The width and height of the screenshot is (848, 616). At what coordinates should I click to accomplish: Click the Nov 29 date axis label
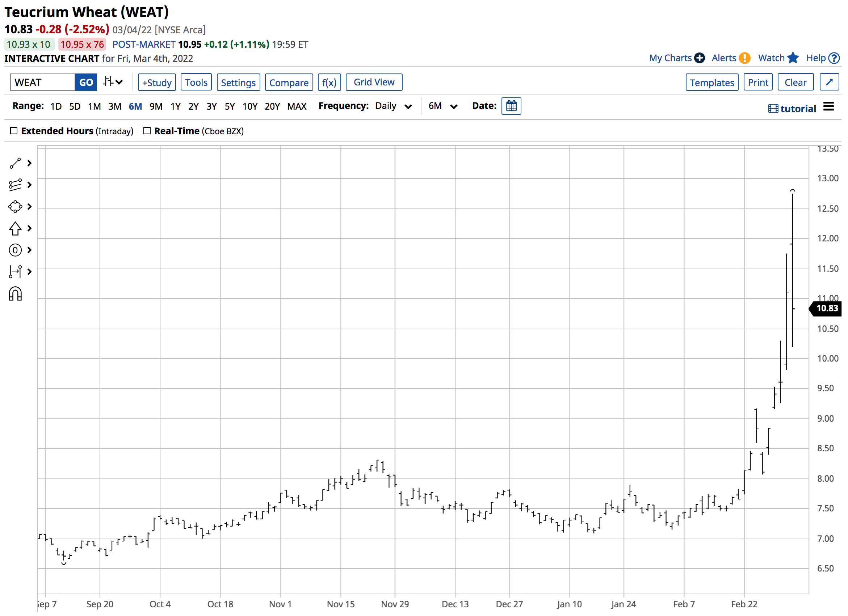coord(395,604)
